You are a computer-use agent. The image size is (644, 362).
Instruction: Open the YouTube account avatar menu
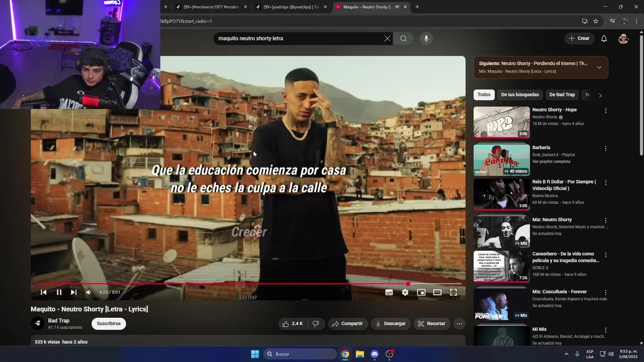[623, 39]
